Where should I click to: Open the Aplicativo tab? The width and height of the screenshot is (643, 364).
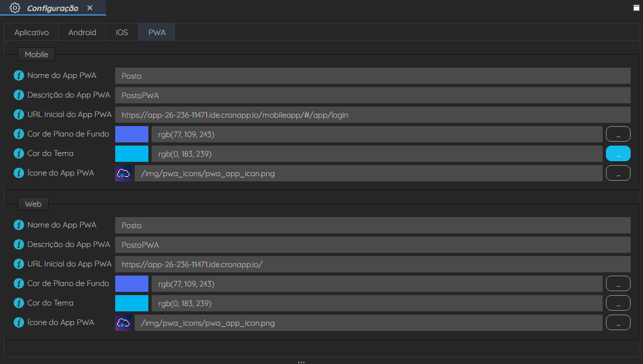pos(32,32)
